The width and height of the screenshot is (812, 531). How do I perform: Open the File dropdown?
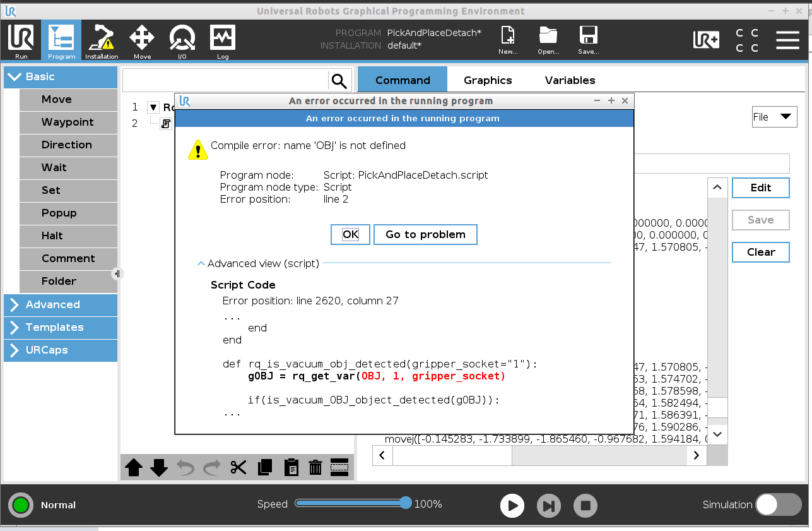774,117
